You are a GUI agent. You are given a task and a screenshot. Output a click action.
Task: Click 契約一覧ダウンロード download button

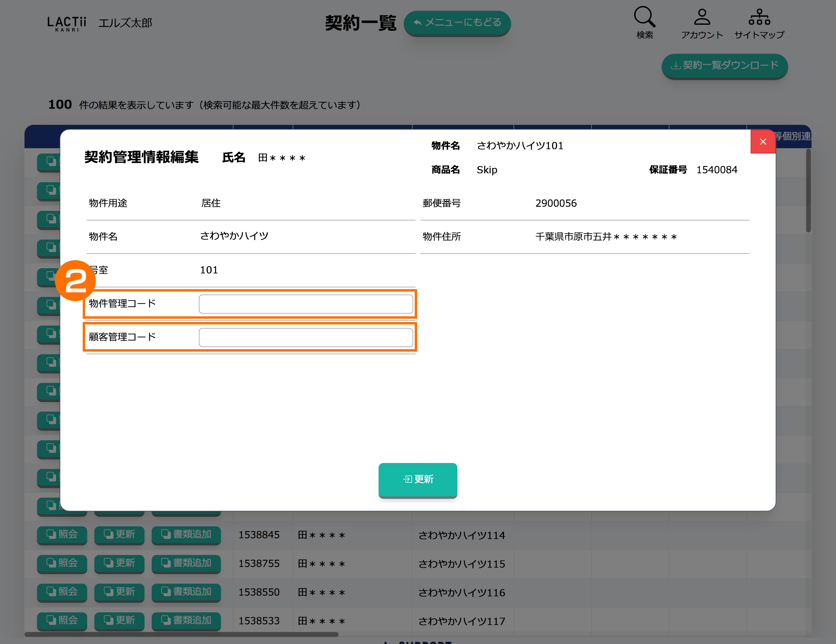click(x=724, y=65)
